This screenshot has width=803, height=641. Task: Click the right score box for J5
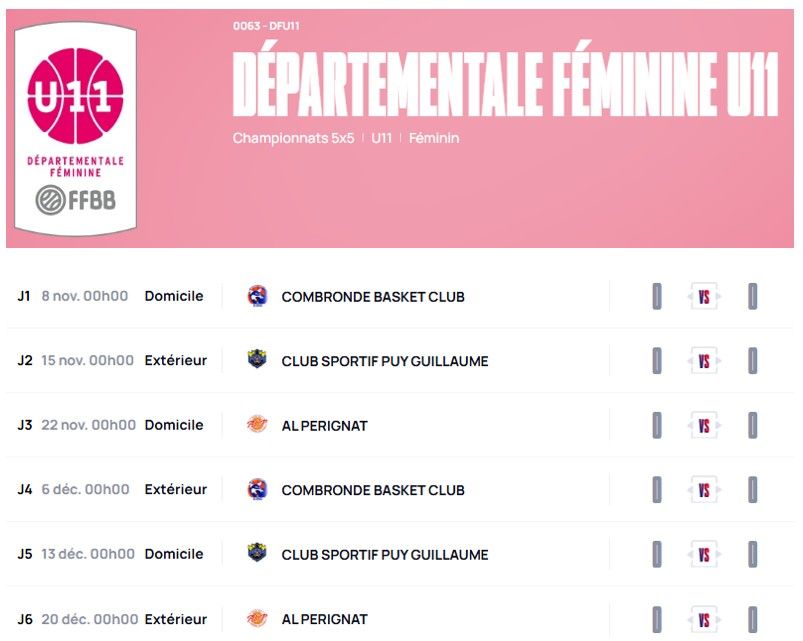click(x=752, y=554)
